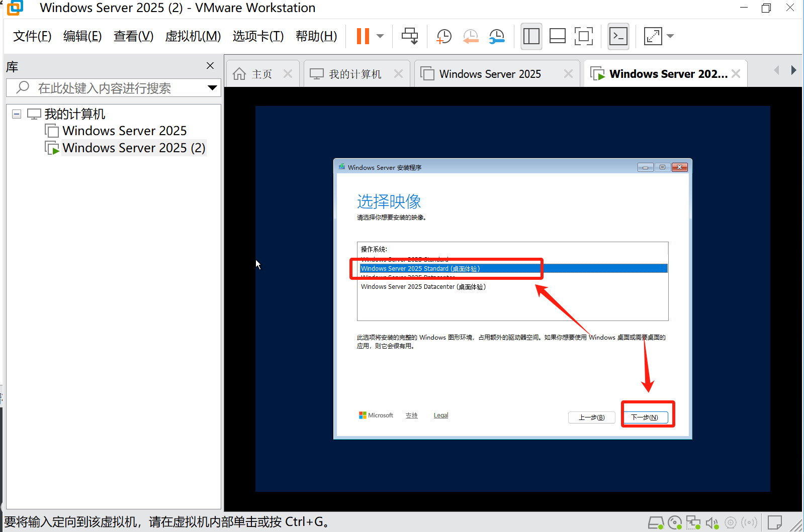Maximize the Windows Server 安装程序 dialog
The height and width of the screenshot is (532, 804).
point(662,167)
